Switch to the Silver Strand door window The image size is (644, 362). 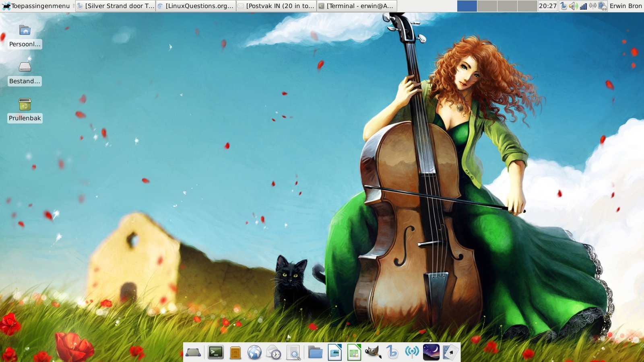pos(116,6)
